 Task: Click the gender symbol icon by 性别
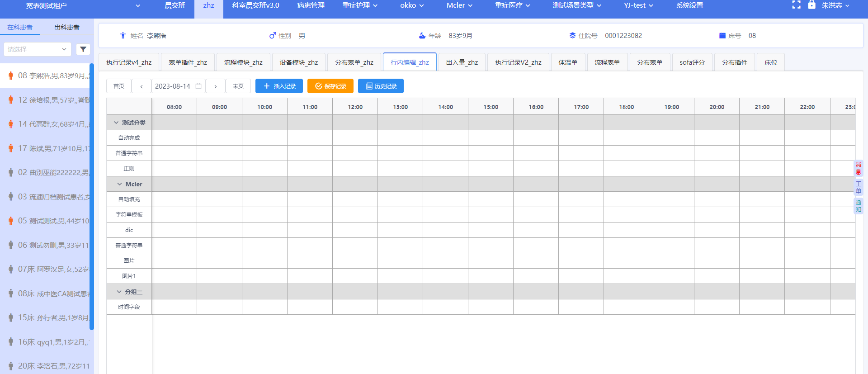coord(273,35)
